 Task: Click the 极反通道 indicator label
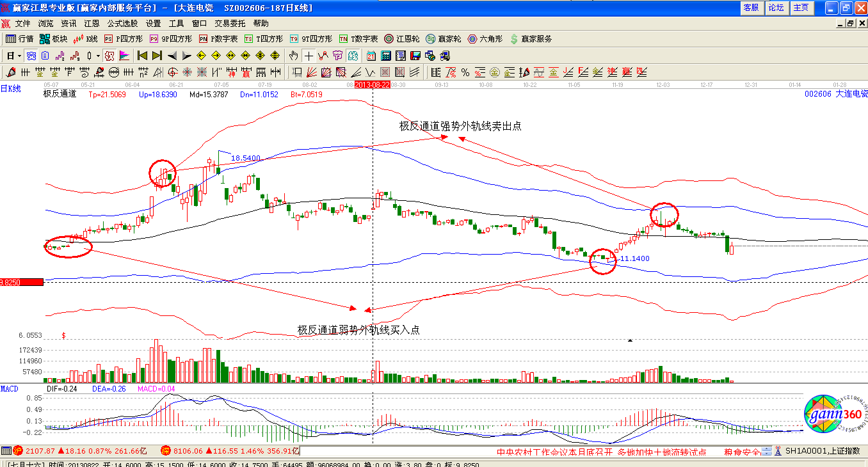coord(60,94)
